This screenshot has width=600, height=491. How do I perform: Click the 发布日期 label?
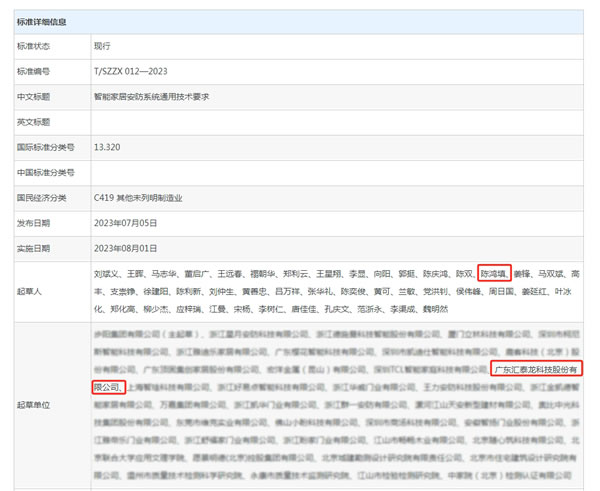[33, 223]
